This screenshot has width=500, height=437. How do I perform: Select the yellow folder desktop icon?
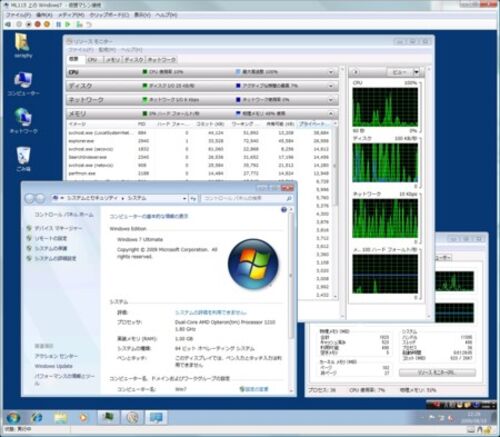(23, 45)
